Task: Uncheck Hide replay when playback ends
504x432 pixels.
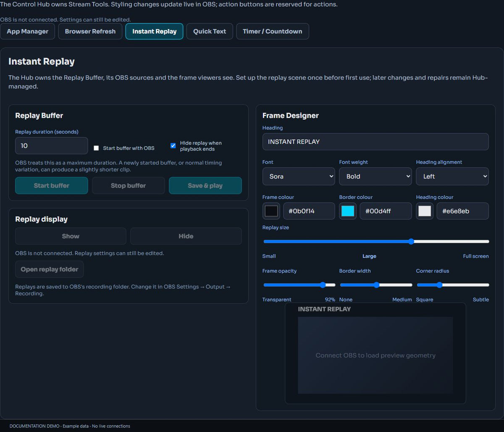Action: 173,145
